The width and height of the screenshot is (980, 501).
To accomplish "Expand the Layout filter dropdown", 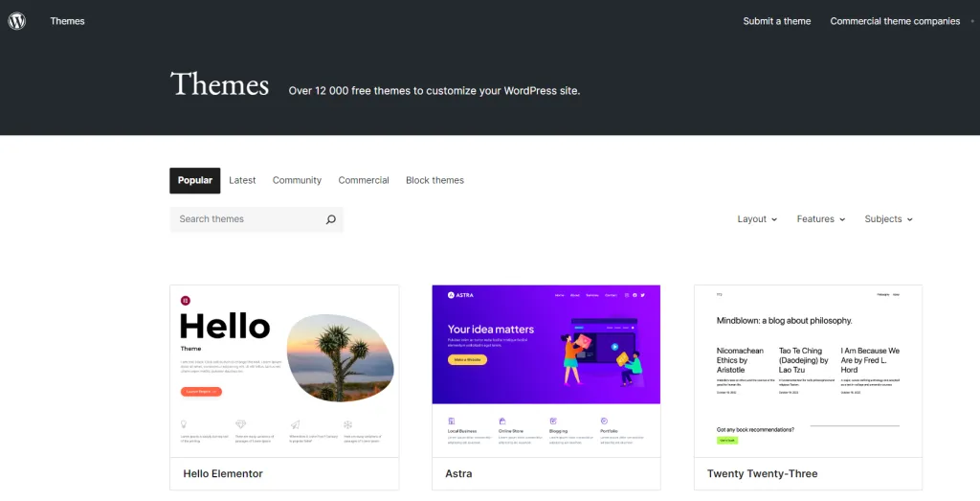I will point(757,219).
